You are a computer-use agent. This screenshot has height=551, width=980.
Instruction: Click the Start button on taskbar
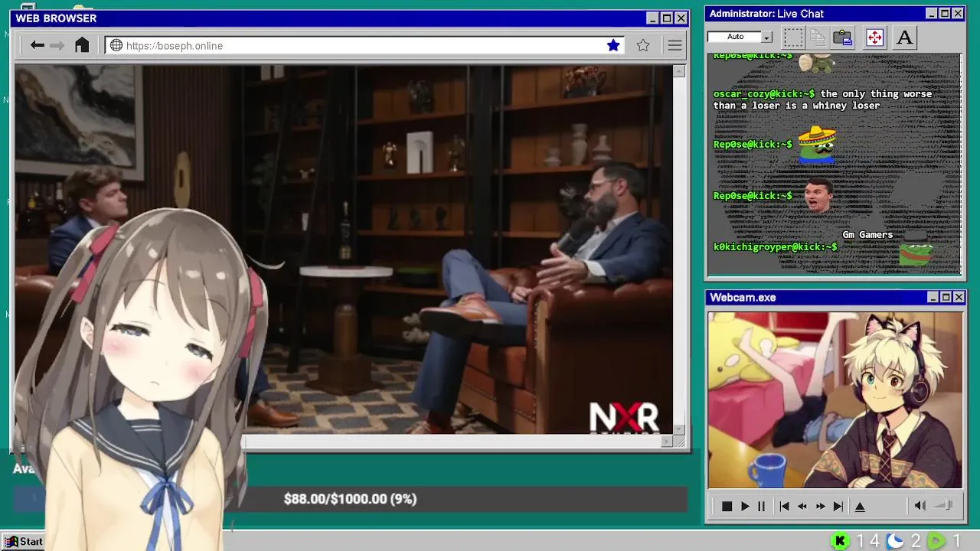tap(23, 541)
